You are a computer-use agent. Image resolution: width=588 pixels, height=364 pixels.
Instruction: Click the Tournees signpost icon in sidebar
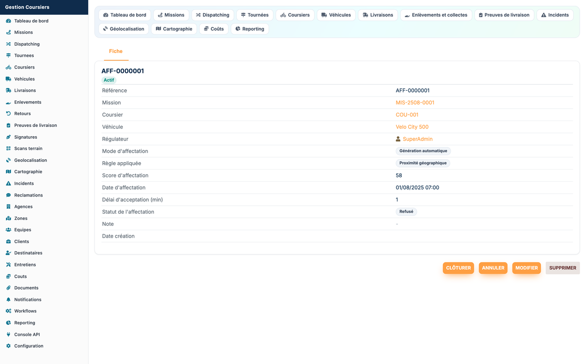tap(8, 55)
